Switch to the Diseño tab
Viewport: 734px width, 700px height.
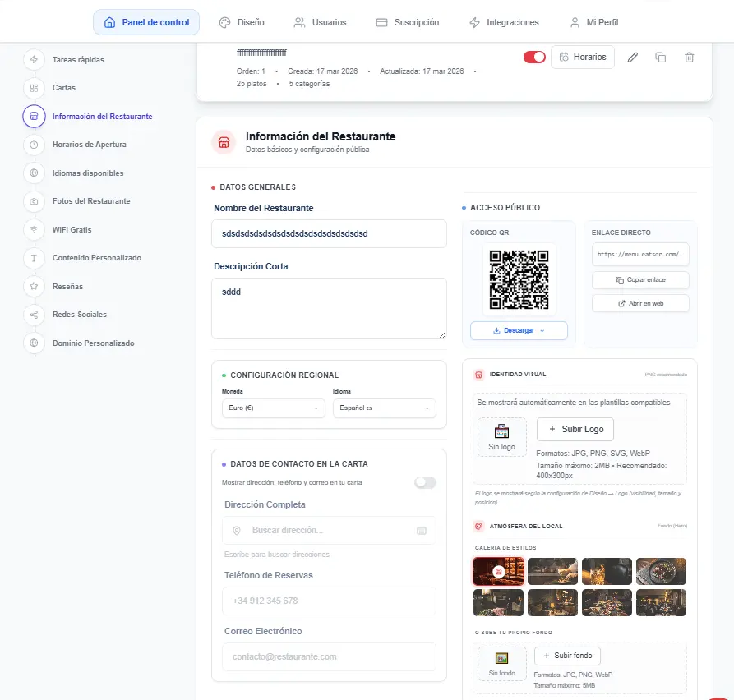pyautogui.click(x=242, y=22)
